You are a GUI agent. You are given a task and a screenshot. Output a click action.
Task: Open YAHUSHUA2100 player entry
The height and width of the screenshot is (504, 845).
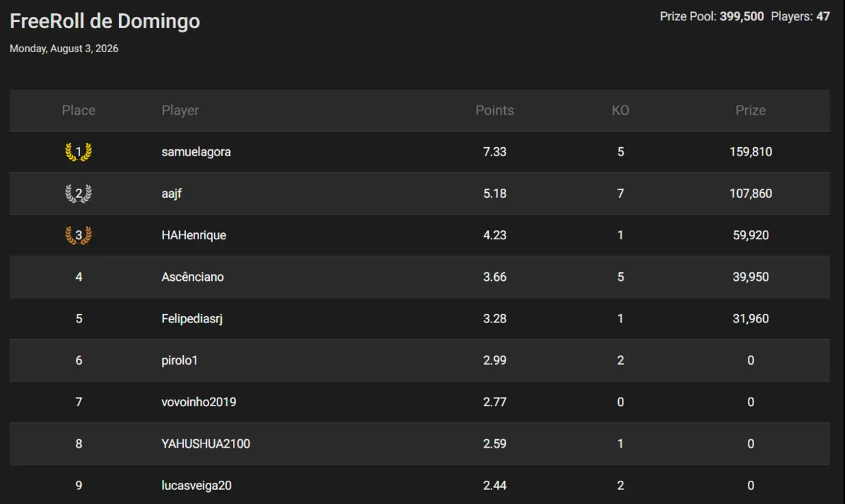pos(206,443)
